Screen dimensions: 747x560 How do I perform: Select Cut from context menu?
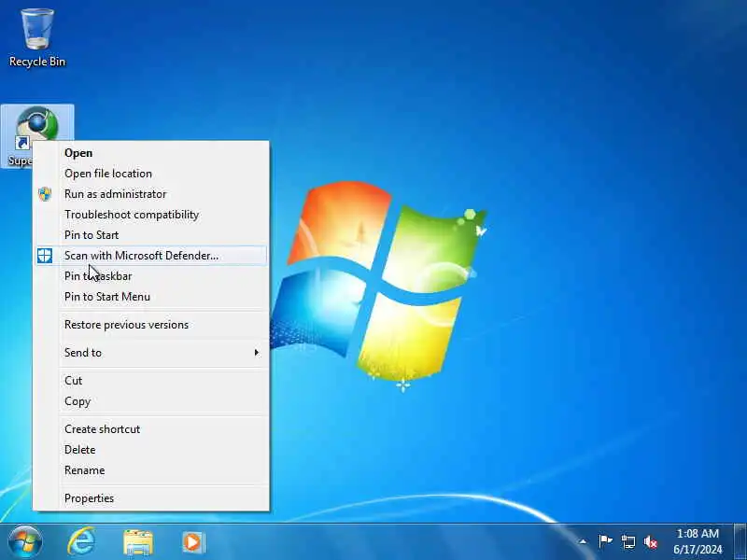click(151, 381)
